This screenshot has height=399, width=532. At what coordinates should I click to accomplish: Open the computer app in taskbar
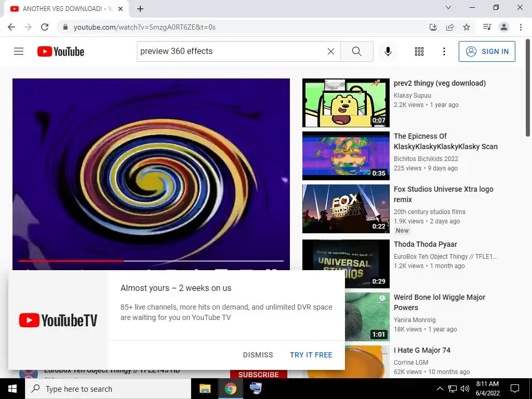click(x=256, y=389)
